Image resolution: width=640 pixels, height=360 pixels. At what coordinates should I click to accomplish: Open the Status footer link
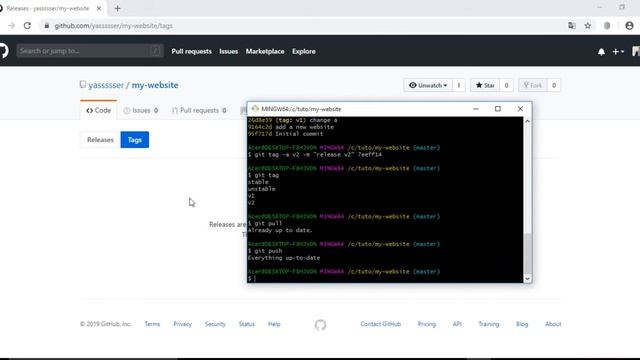coord(247,324)
